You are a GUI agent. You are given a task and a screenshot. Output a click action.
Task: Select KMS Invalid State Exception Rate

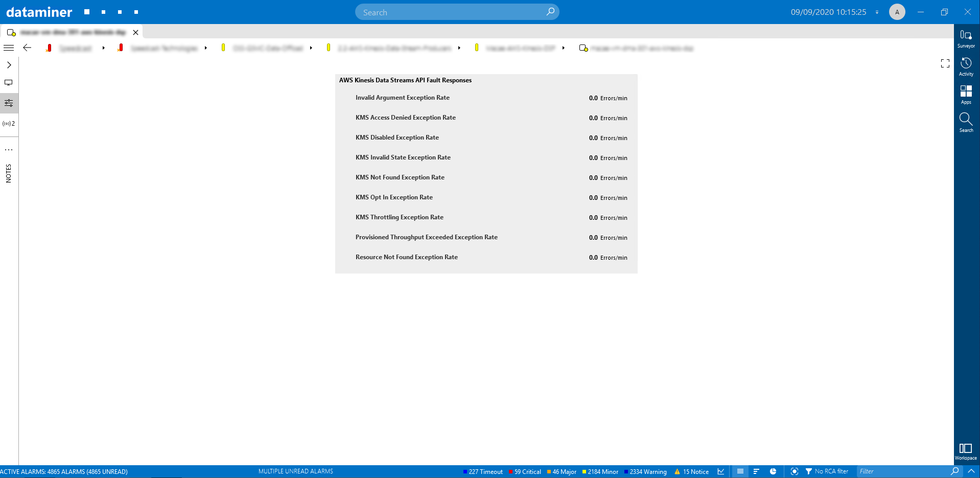click(403, 157)
